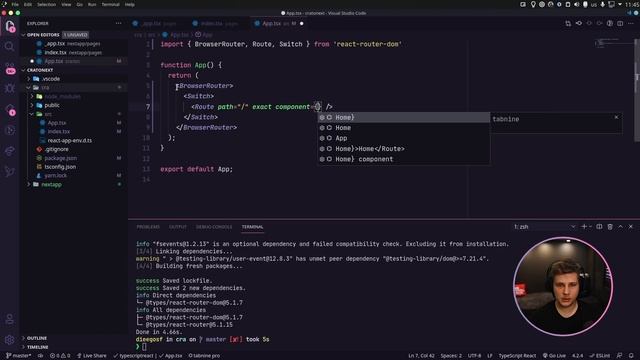Click Ln 7, Col 42 cursor position
Viewport: 640px width, 360px height.
click(x=421, y=356)
